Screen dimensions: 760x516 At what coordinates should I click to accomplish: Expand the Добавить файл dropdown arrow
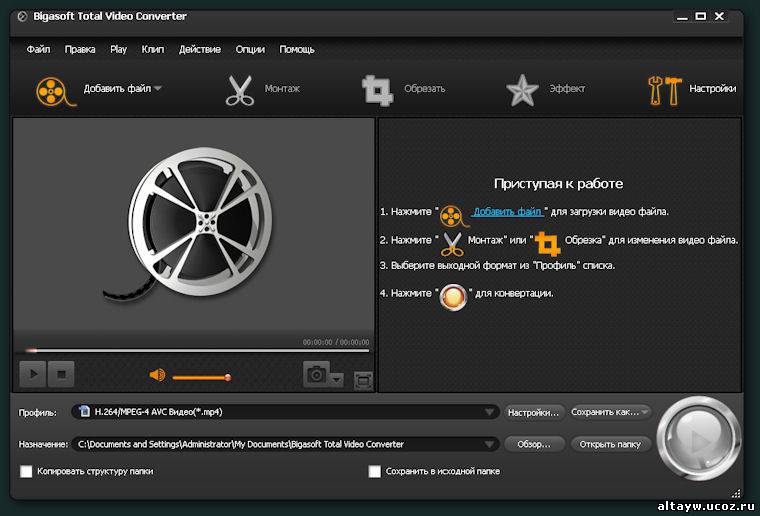pos(158,89)
